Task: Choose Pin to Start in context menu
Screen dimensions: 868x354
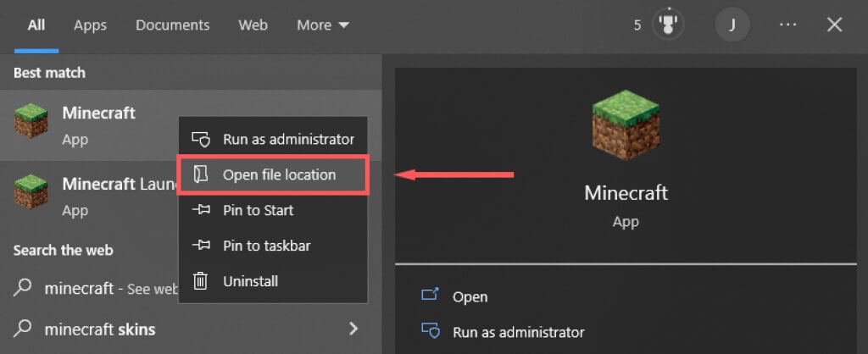Action: 273,210
